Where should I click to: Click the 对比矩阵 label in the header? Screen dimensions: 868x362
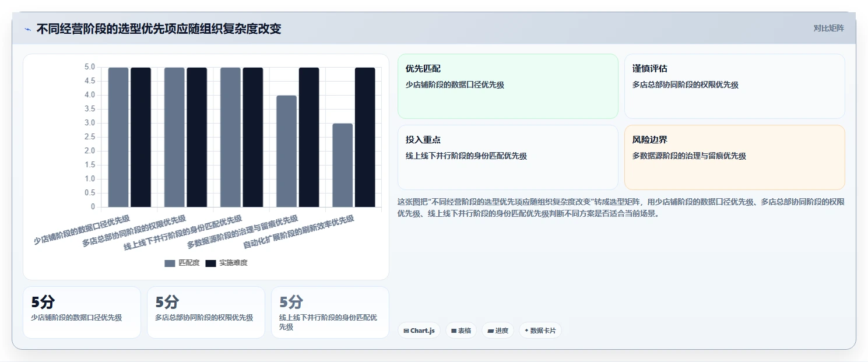click(x=828, y=28)
